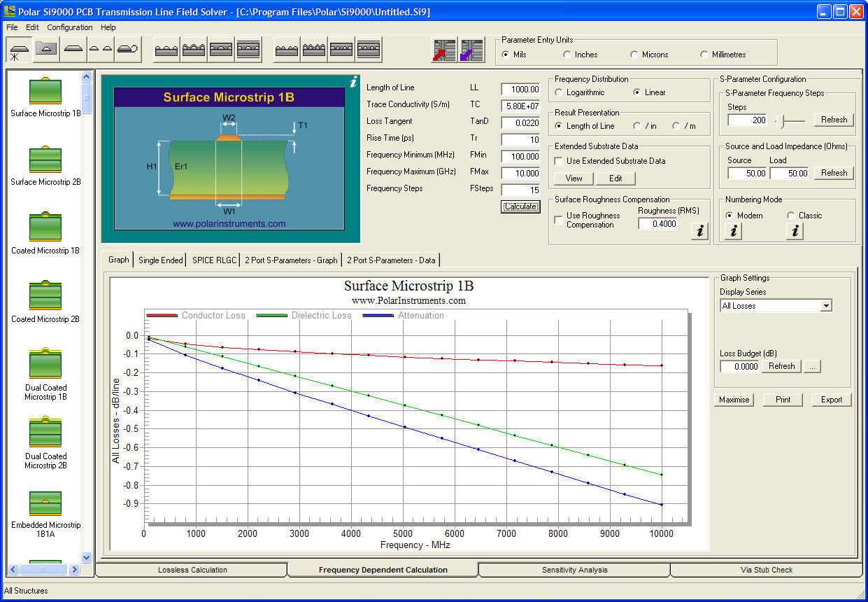Click the structure list scroll-right arrow
This screenshot has width=868, height=602.
point(75,570)
